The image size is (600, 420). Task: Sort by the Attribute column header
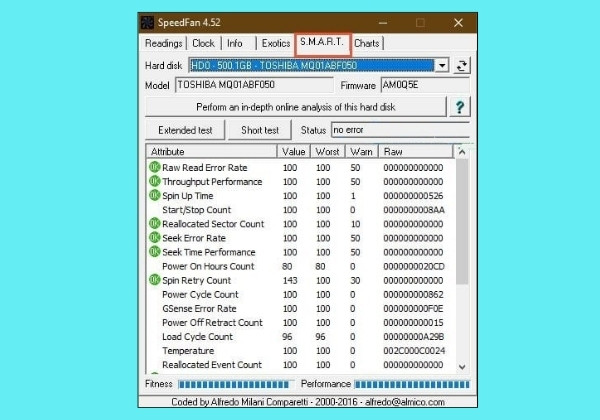pyautogui.click(x=212, y=151)
